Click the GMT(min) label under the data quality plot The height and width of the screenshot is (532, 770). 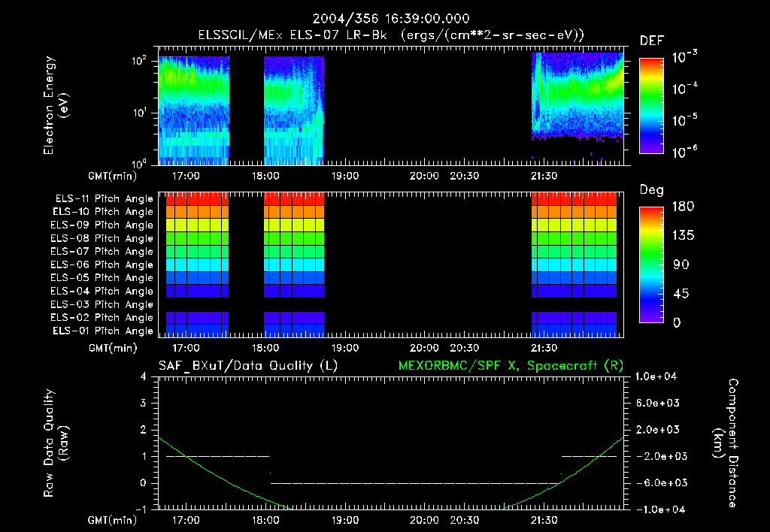click(x=113, y=520)
